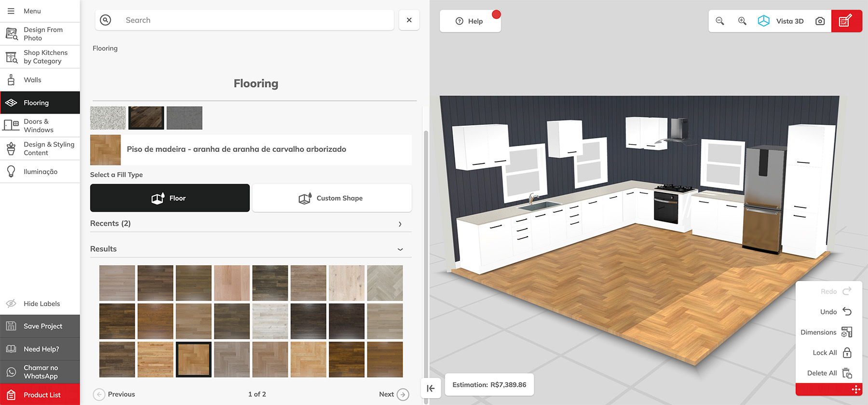Image resolution: width=868 pixels, height=405 pixels.
Task: Take a snapshot with the camera icon
Action: [x=820, y=21]
